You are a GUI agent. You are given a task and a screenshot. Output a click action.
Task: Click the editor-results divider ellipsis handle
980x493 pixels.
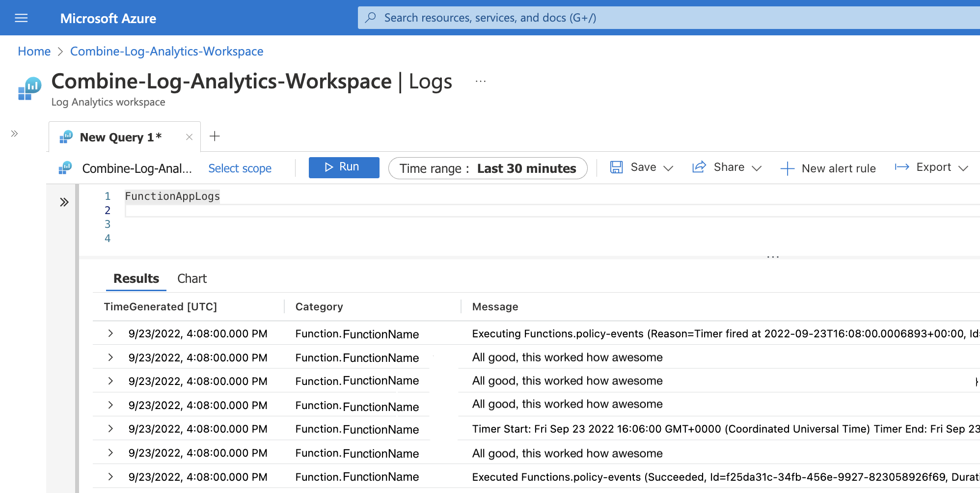coord(773,257)
